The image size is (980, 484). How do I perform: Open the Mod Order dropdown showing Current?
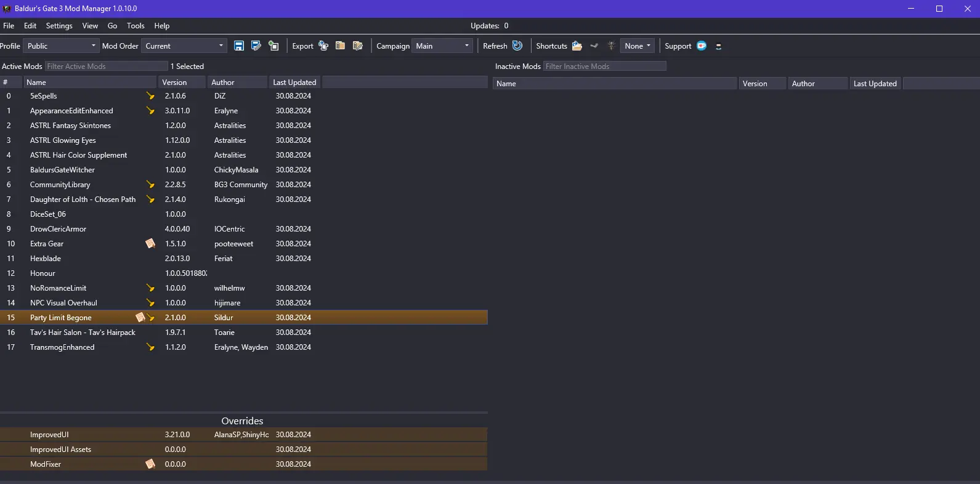click(184, 46)
